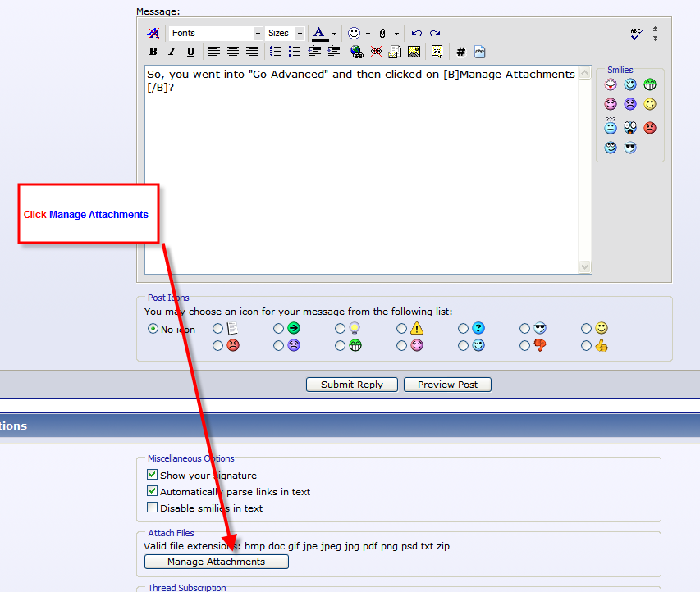Viewport: 700px width, 592px height.
Task: Click the Manage Attachments button
Action: (217, 562)
